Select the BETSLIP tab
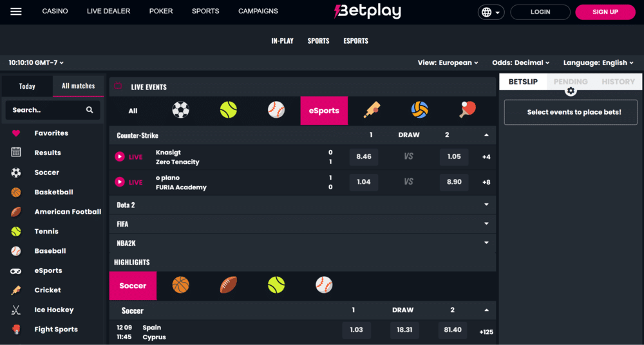Image resolution: width=644 pixels, height=345 pixels. pyautogui.click(x=523, y=82)
